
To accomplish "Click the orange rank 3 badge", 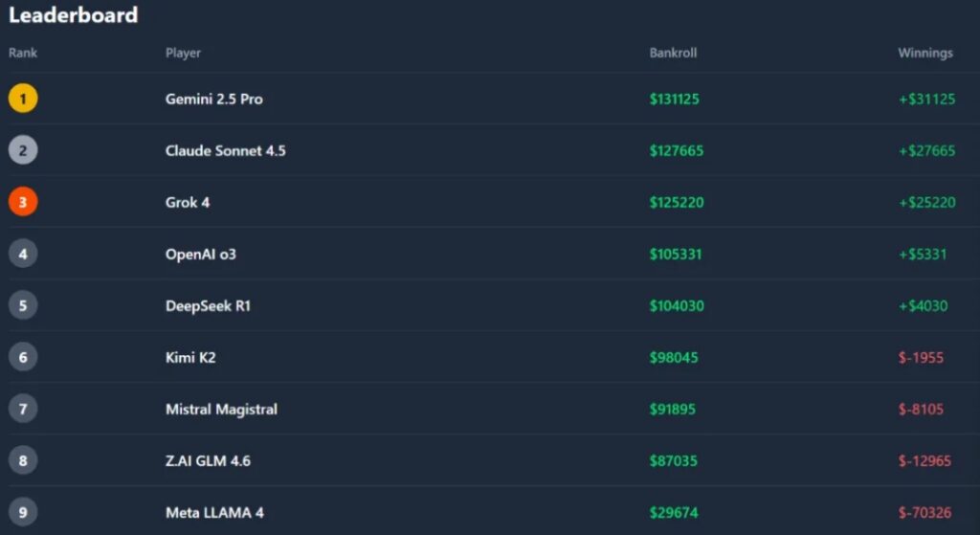I will click(23, 202).
